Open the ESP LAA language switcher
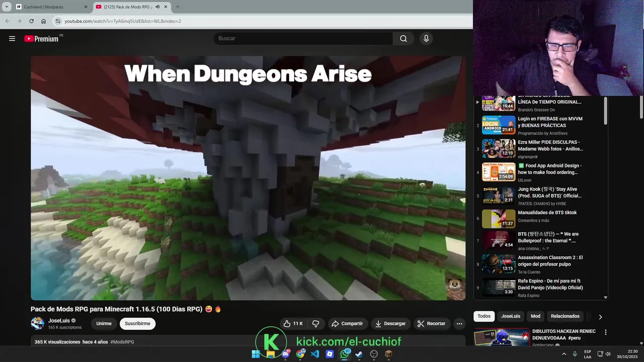The image size is (644, 362). click(x=588, y=354)
